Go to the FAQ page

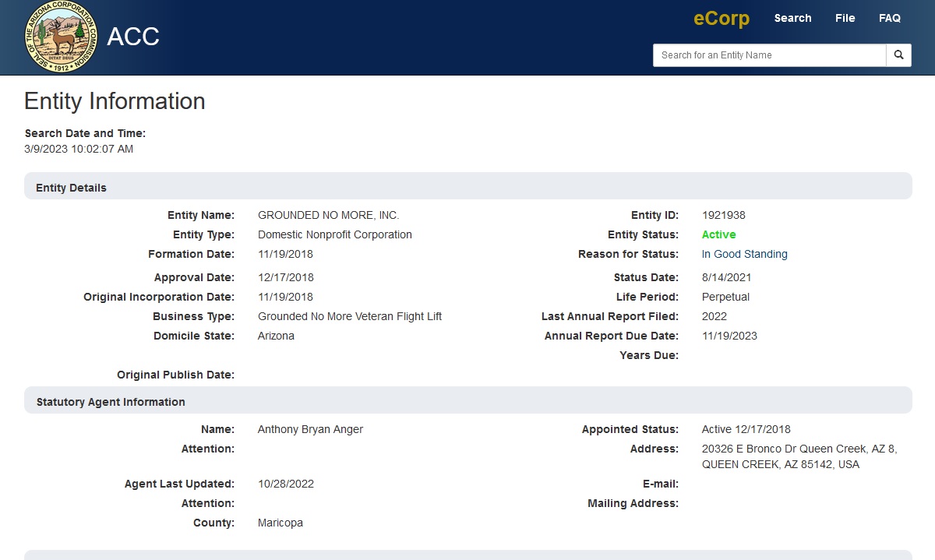click(x=889, y=18)
